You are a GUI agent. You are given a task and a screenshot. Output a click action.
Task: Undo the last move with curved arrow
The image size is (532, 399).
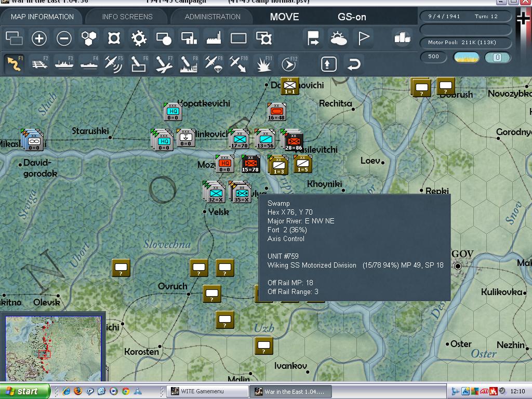click(353, 64)
